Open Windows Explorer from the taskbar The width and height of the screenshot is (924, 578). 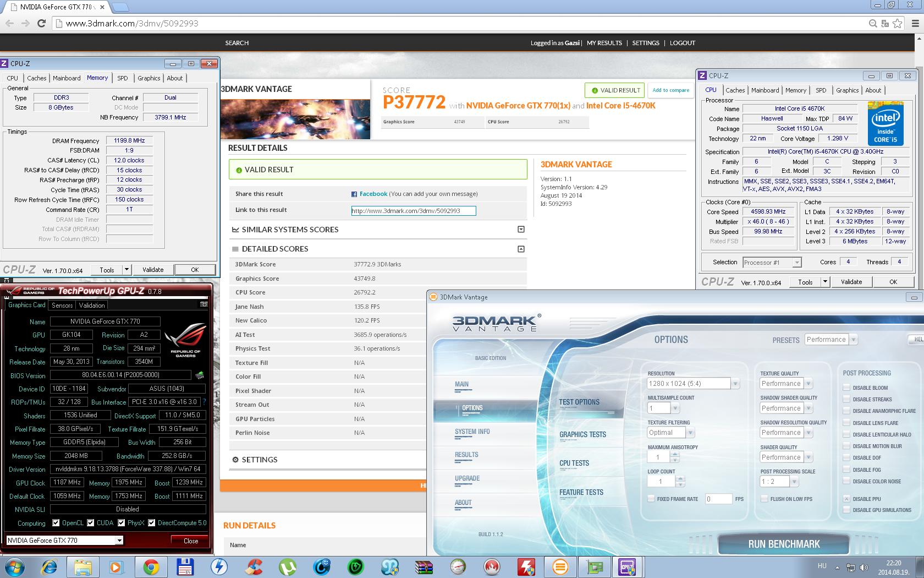pos(83,566)
